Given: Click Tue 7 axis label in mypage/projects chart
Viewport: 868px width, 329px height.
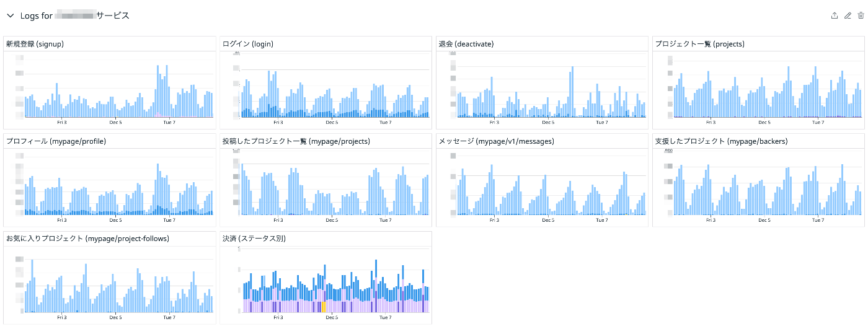Looking at the screenshot, I should (385, 220).
